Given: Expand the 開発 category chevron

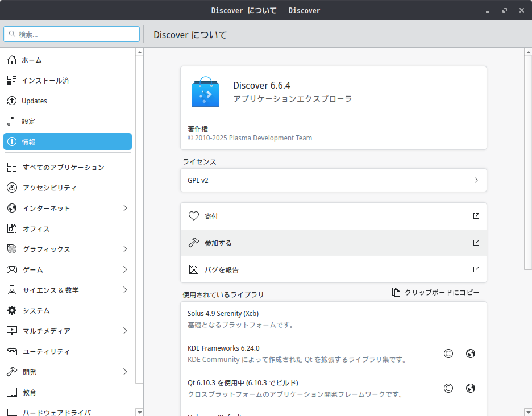Looking at the screenshot, I should tap(125, 372).
